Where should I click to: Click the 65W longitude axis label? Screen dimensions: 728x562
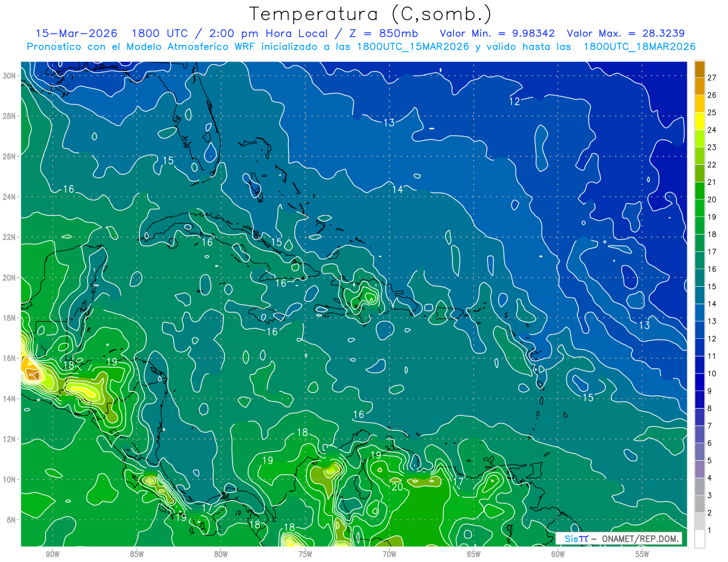pyautogui.click(x=474, y=554)
